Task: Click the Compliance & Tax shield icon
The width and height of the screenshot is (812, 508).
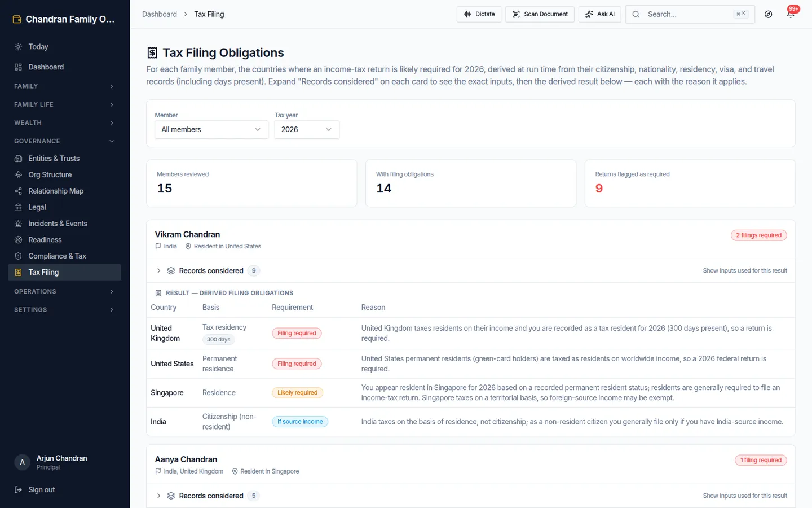Action: click(18, 256)
